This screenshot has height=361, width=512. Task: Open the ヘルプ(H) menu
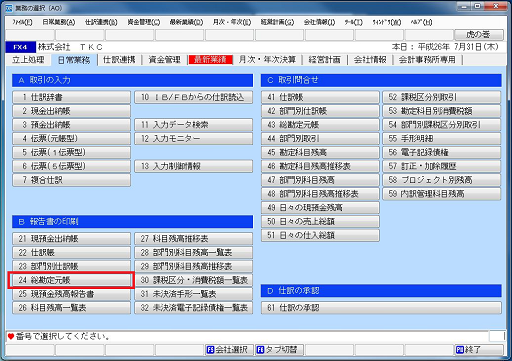(x=421, y=22)
